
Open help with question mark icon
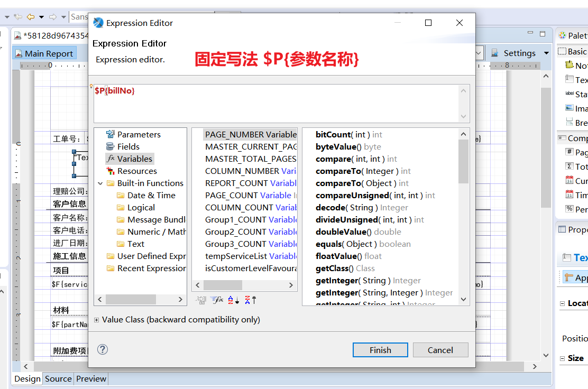[103, 349]
